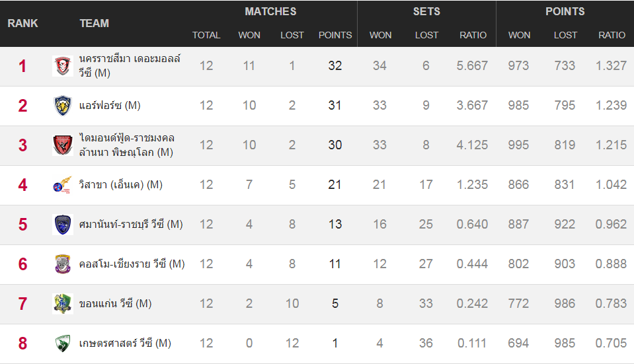Click the Khon Kaen VC team logo

63,303
